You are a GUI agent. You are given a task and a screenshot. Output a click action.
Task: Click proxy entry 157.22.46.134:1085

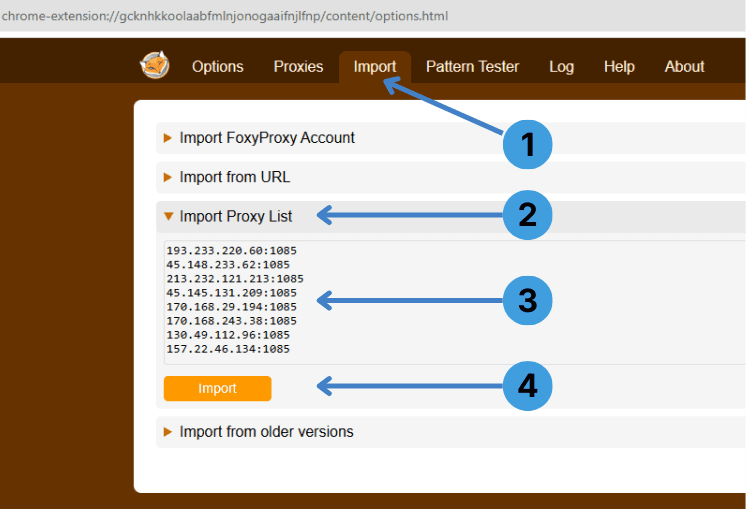(228, 349)
